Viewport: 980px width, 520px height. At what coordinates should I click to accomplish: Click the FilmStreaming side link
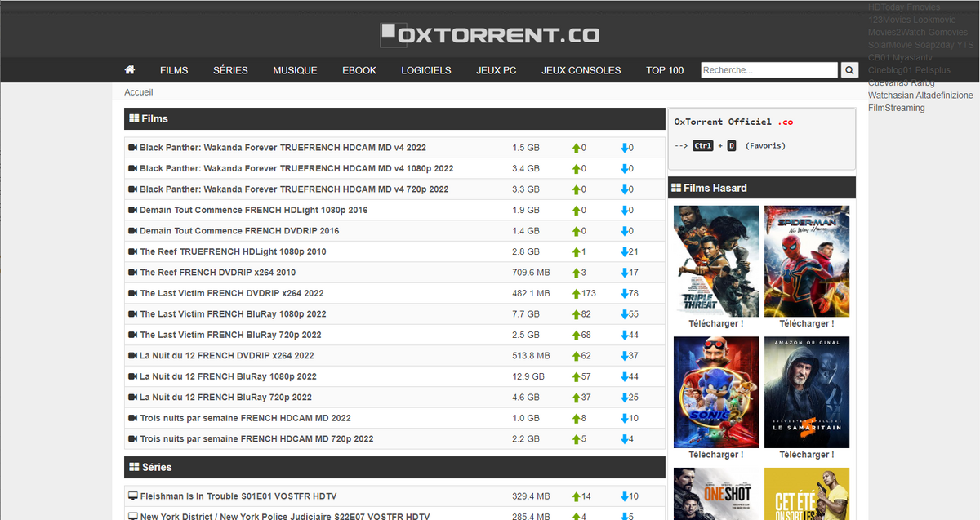tap(897, 108)
